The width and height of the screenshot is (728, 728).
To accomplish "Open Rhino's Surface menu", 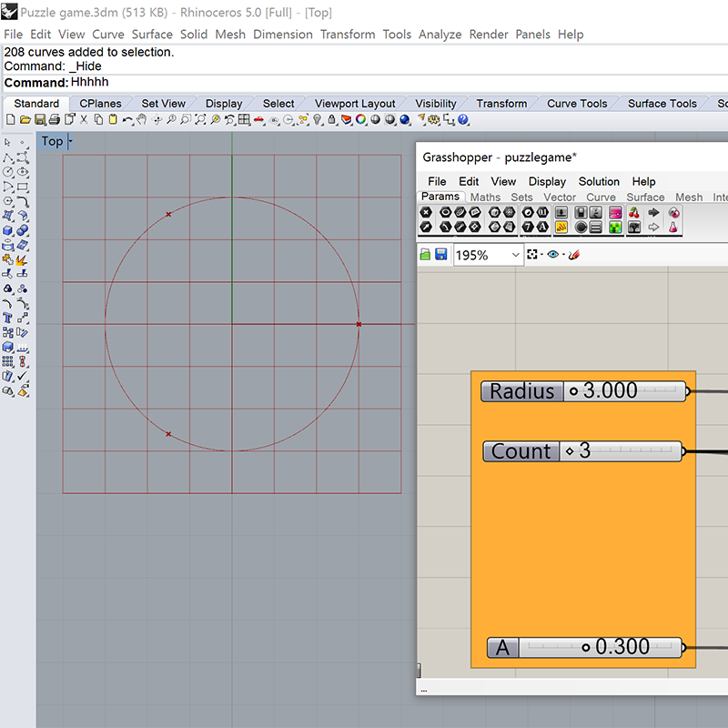I will (152, 35).
